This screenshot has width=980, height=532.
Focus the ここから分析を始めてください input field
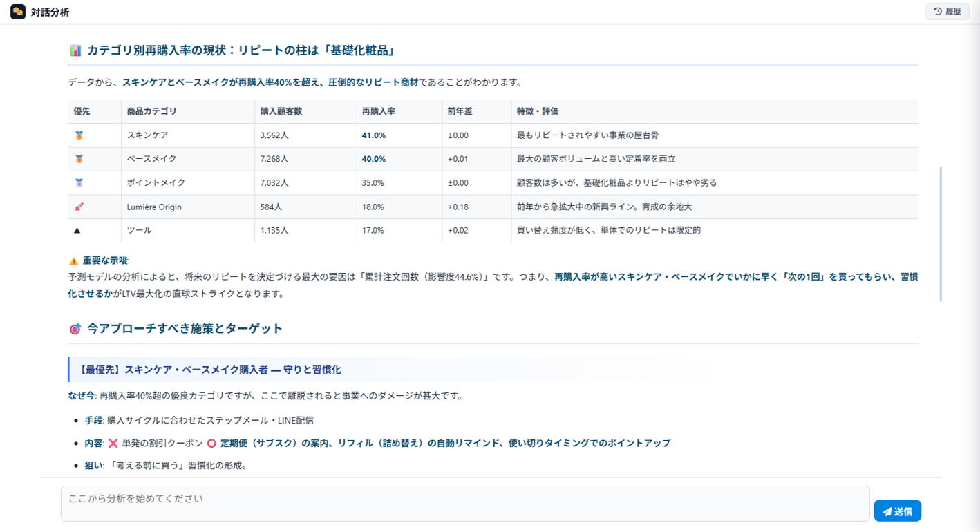465,504
